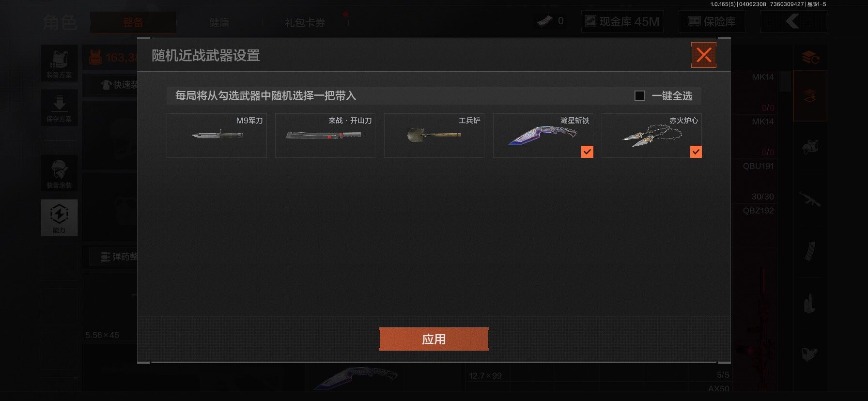This screenshot has width=868, height=401.
Task: Select the rifle category icon in sidebar
Action: point(810,199)
